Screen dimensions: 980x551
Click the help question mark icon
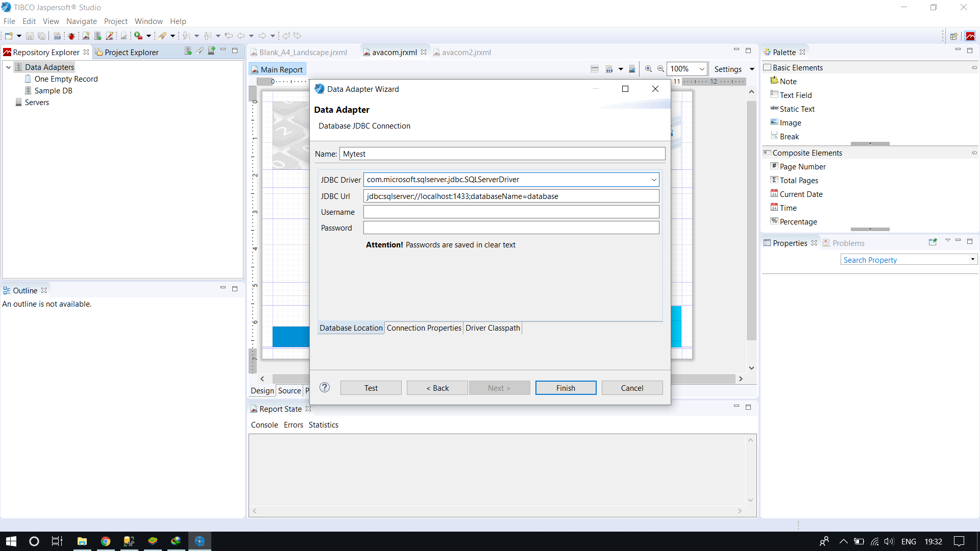click(325, 387)
